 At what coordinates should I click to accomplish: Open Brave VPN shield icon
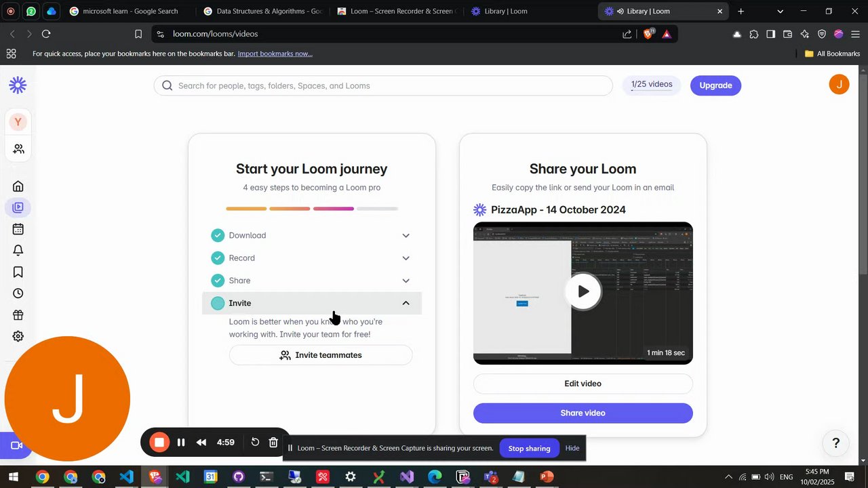[x=822, y=34]
